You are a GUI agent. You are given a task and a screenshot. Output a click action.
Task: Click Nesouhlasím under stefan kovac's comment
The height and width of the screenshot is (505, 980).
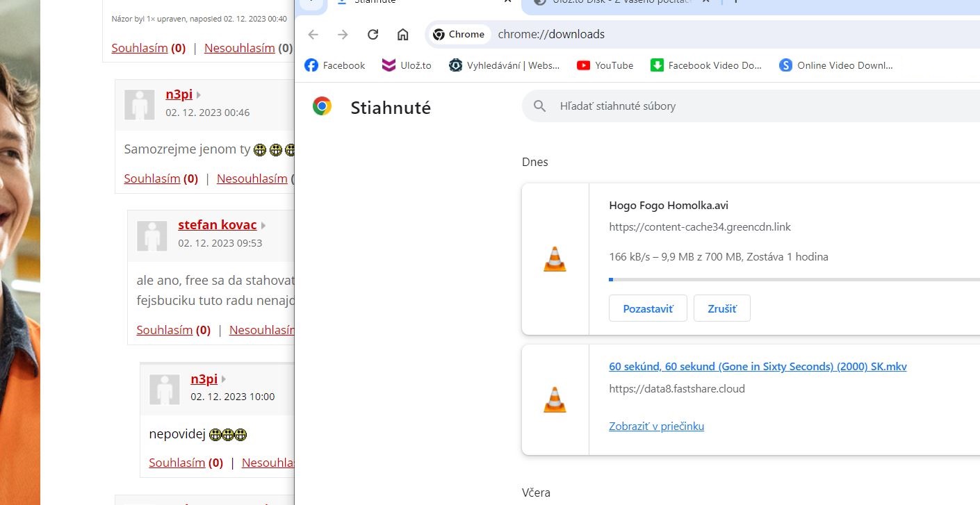[x=262, y=330]
